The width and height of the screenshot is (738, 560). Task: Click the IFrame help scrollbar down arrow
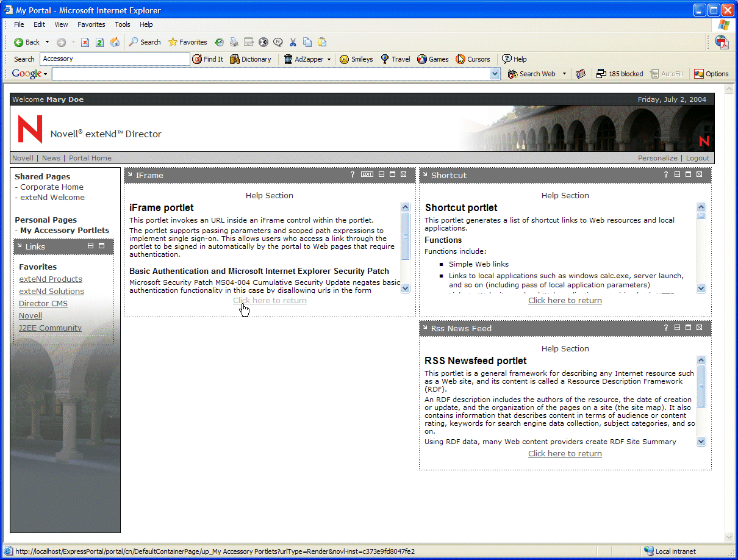406,289
